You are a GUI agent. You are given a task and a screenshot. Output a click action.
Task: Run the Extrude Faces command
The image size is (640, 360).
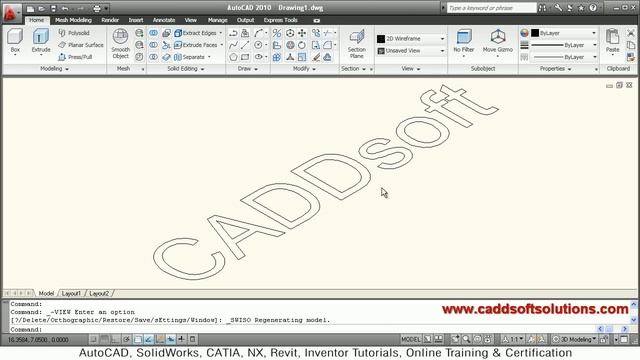pos(198,45)
